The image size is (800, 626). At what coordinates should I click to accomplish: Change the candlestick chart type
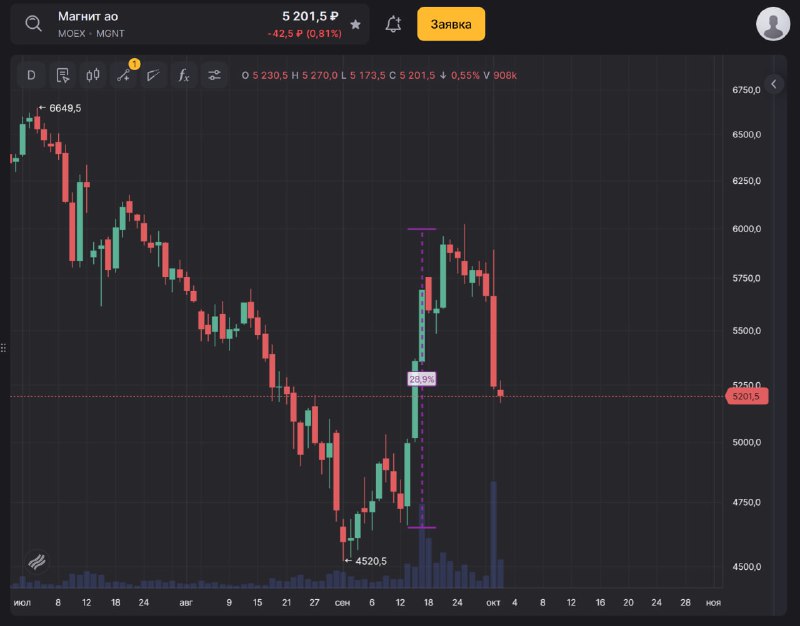click(93, 76)
